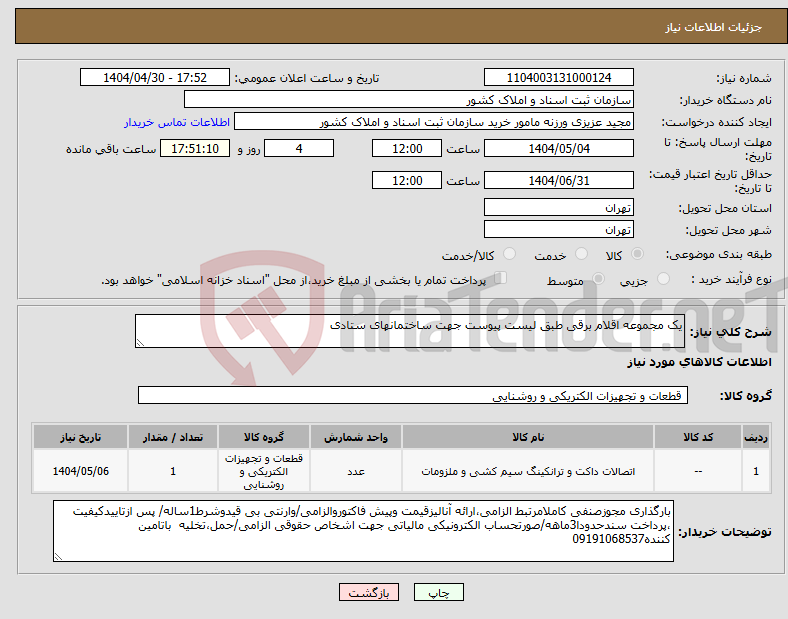This screenshot has width=788, height=619.
Task: Click the unit cell عدد
Action: point(356,471)
